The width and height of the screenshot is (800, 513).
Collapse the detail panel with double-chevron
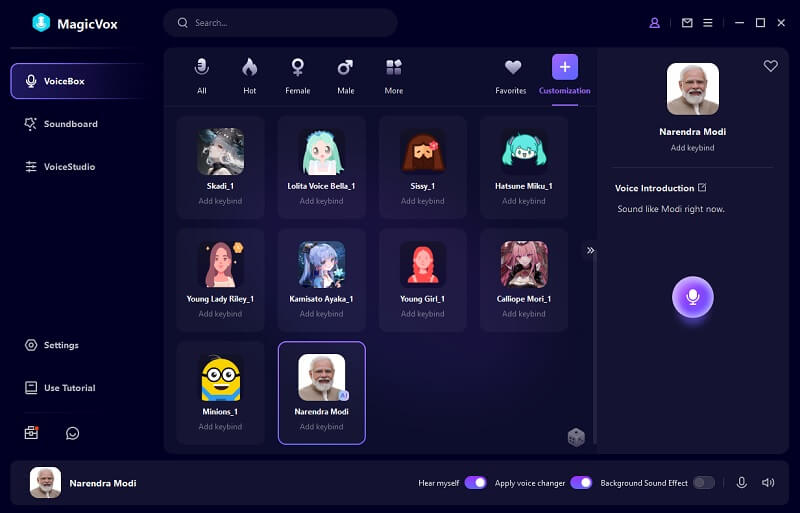pyautogui.click(x=590, y=250)
